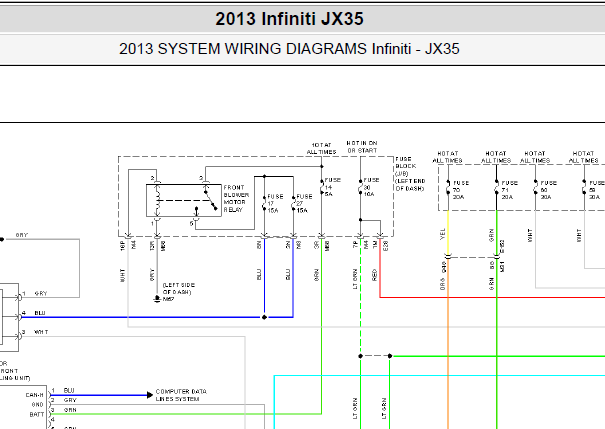
Task: Click the '4 BLU' connector pin label
Action: [x=34, y=313]
